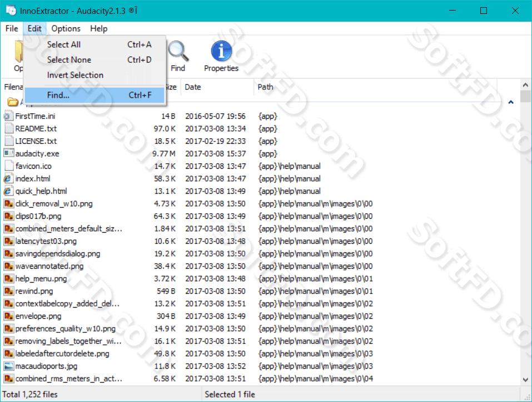Click the path of the favicon.ico row

(290, 166)
